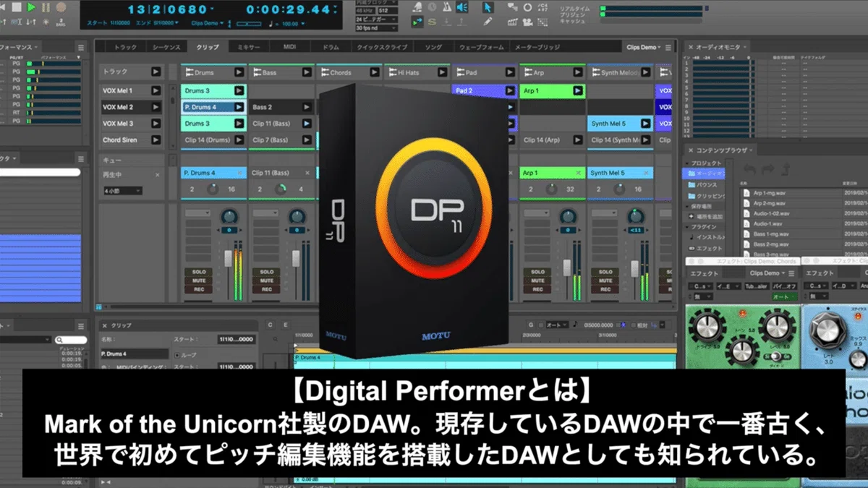Select the Clip 7 (Bass) clip cell
Image resolution: width=868 pixels, height=488 pixels.
coord(281,140)
